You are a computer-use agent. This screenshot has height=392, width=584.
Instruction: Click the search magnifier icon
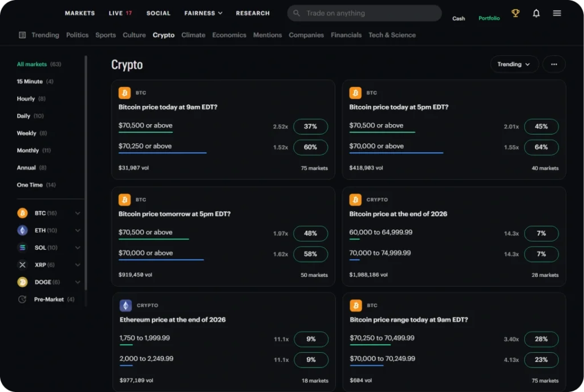[297, 13]
